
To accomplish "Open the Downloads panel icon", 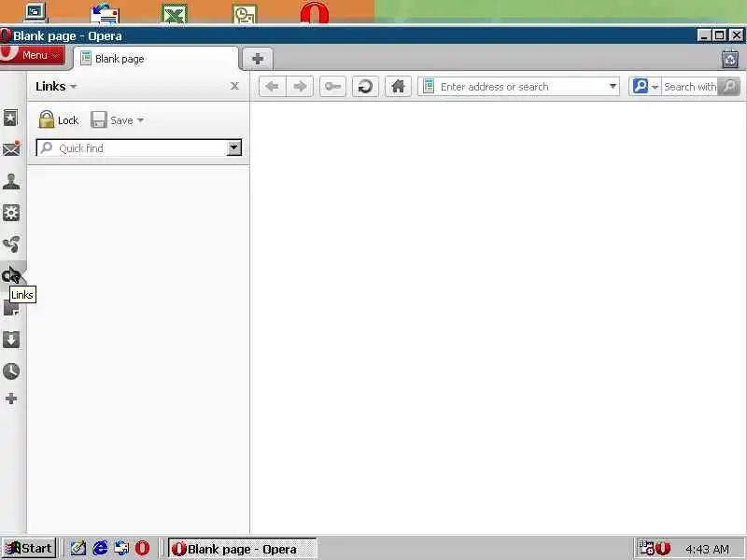I will pyautogui.click(x=11, y=340).
